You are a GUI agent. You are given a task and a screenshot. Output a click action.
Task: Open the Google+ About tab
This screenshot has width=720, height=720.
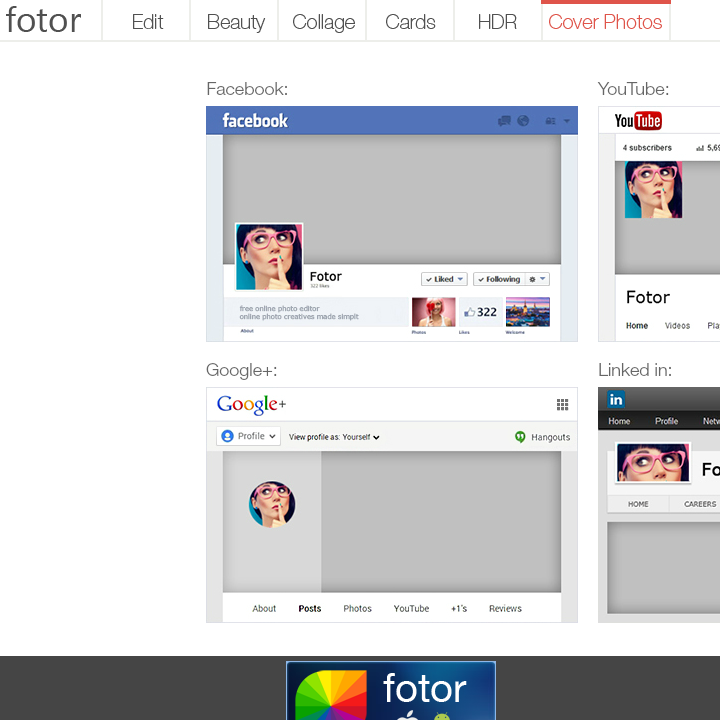tap(264, 608)
